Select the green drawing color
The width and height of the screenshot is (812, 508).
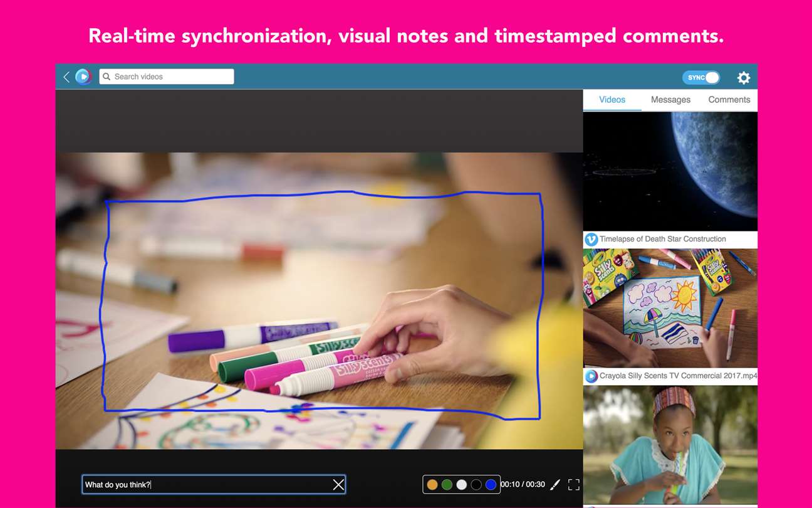click(447, 484)
